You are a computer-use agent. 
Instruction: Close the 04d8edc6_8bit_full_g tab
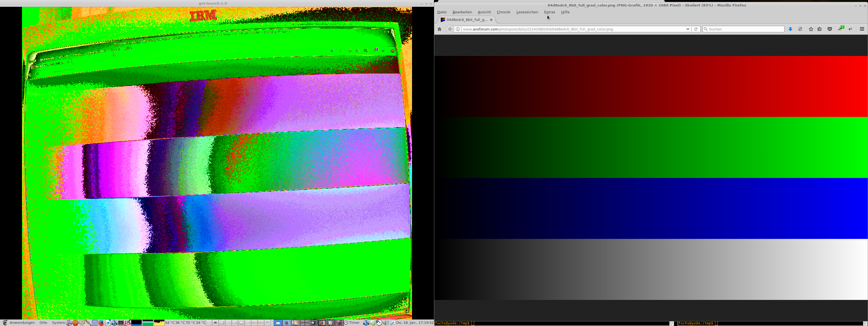pos(491,20)
